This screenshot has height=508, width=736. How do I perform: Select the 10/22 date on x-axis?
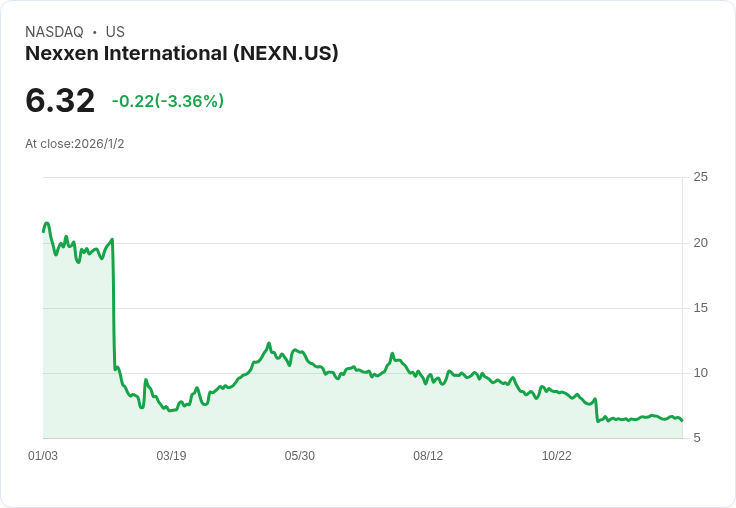coord(556,456)
